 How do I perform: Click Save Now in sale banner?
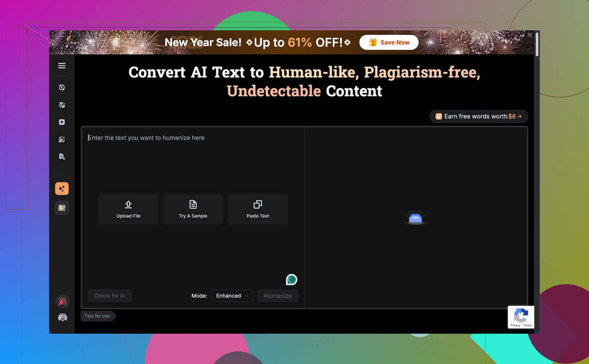[389, 43]
